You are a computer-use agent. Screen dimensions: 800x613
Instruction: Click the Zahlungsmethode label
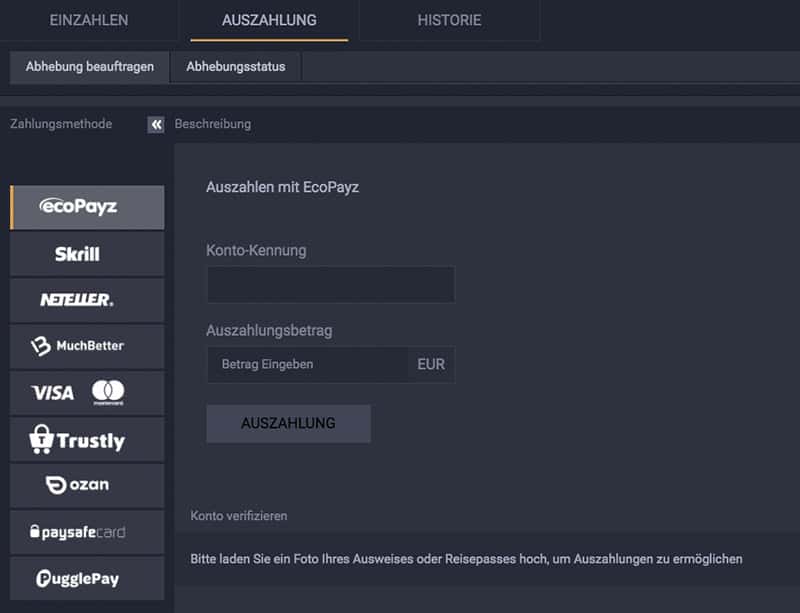click(x=61, y=124)
